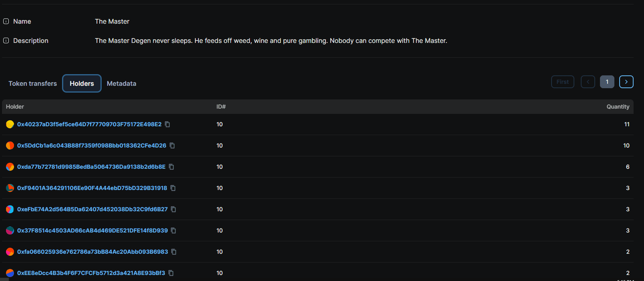
Task: Open holder 0x40237aD3f5ef5ce64D7f77709703F75172E498E2 address link
Action: click(89, 124)
